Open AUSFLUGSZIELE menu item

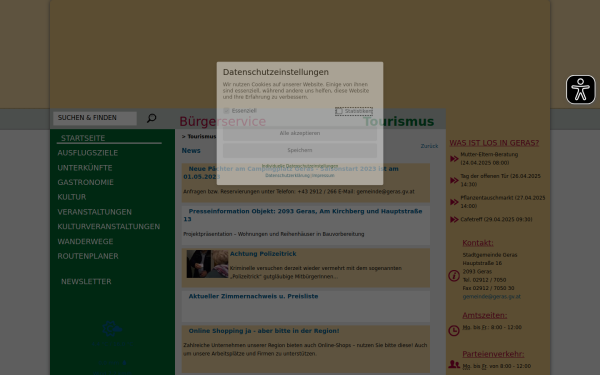click(88, 153)
